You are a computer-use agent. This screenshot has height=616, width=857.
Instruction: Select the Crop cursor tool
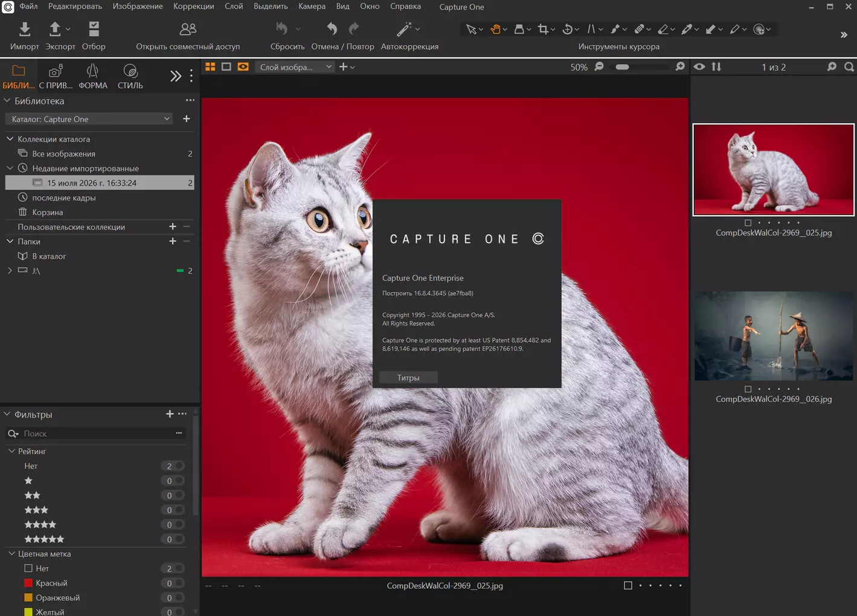coord(543,29)
